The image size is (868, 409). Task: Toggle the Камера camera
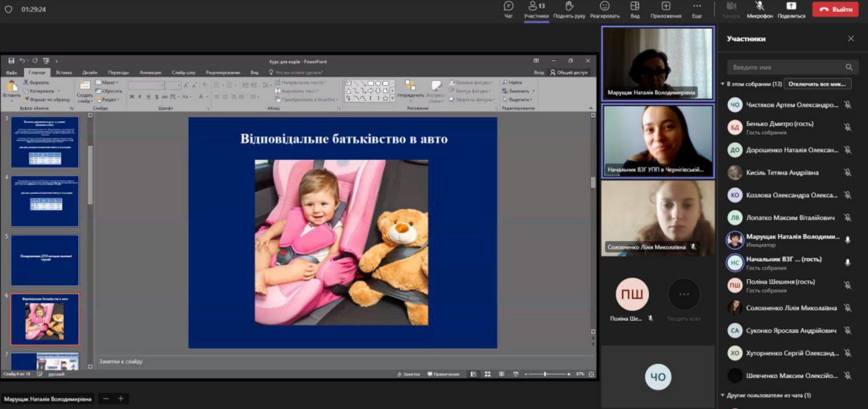[x=731, y=10]
